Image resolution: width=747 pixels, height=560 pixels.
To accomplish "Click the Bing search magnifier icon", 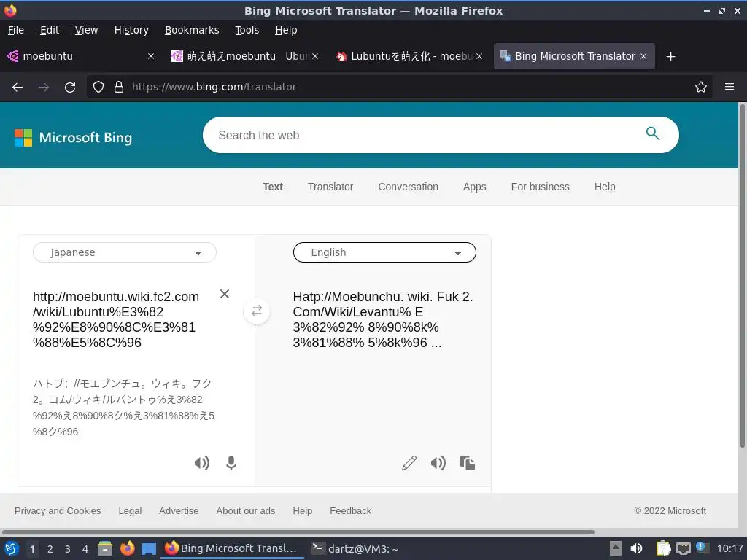I will pyautogui.click(x=653, y=134).
